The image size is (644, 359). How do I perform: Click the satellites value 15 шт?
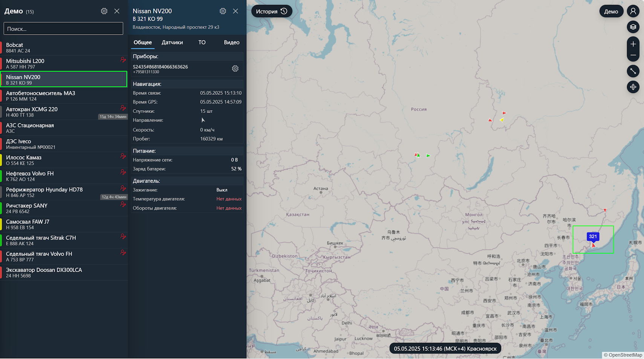[206, 111]
